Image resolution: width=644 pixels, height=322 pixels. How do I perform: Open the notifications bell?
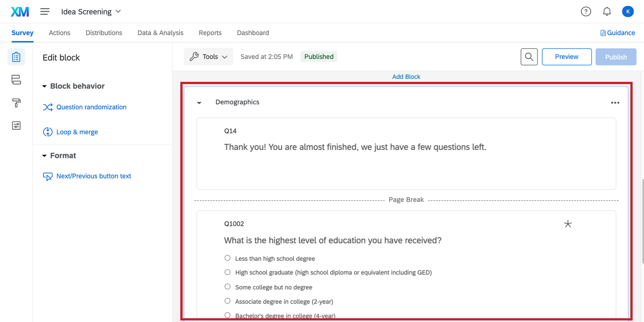pyautogui.click(x=607, y=12)
